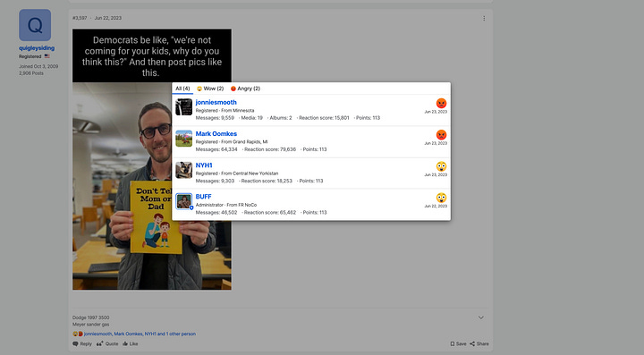This screenshot has width=644, height=355.
Task: Click 'Meyer sander gas' signature text
Action: (90, 325)
